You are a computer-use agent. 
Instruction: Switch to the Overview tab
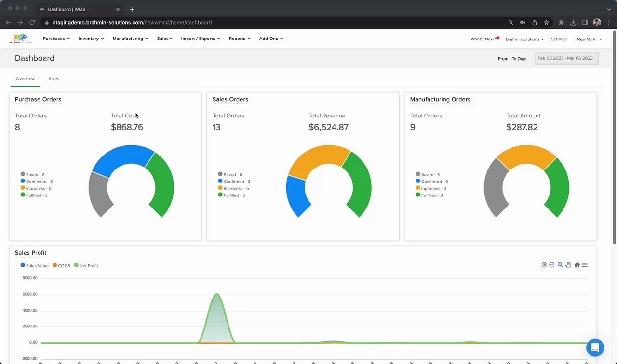[25, 79]
